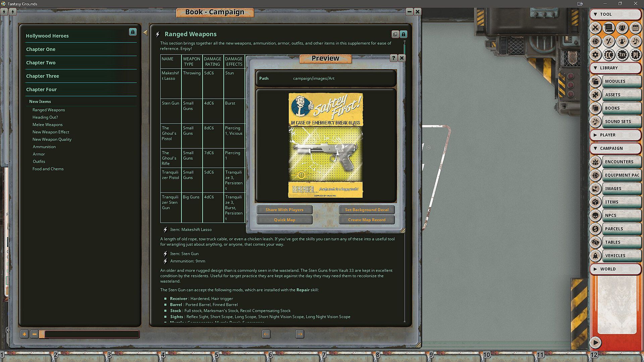Click the Create Map Record button
644x362 pixels.
click(367, 220)
